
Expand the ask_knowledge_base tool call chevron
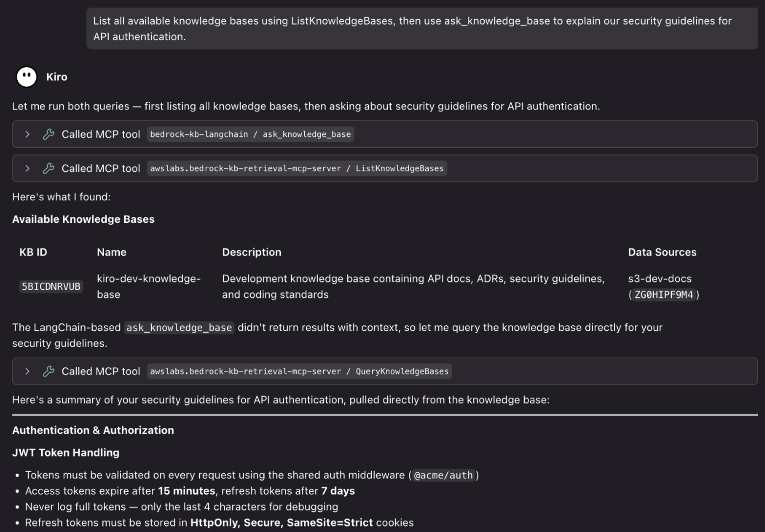click(27, 134)
